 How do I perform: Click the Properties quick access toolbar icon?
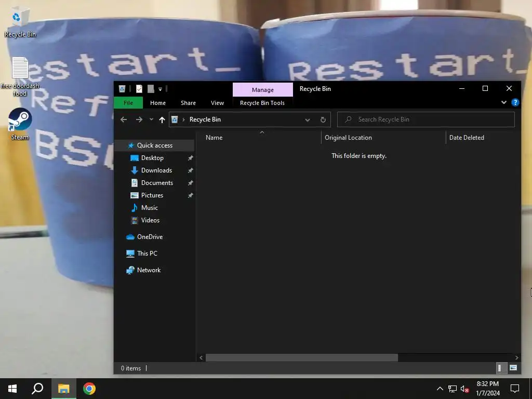click(139, 89)
